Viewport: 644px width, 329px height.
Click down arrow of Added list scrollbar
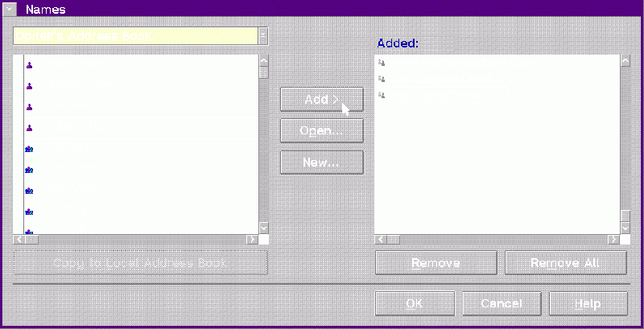tap(625, 228)
